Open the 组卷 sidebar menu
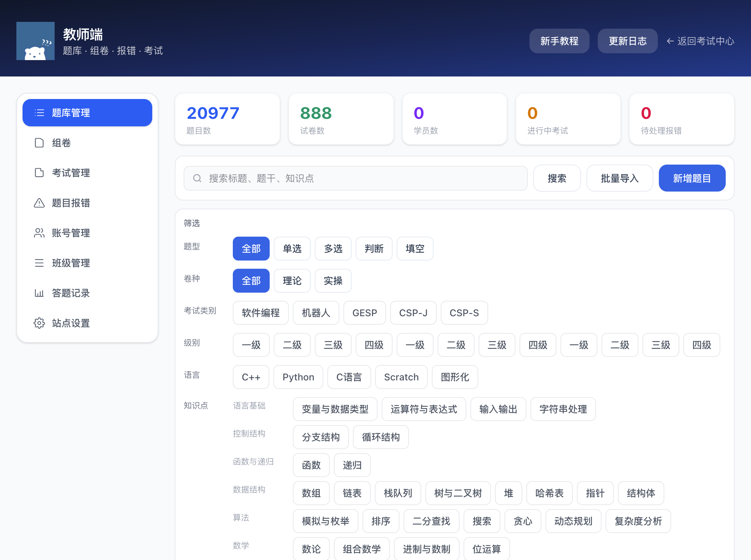 click(87, 143)
